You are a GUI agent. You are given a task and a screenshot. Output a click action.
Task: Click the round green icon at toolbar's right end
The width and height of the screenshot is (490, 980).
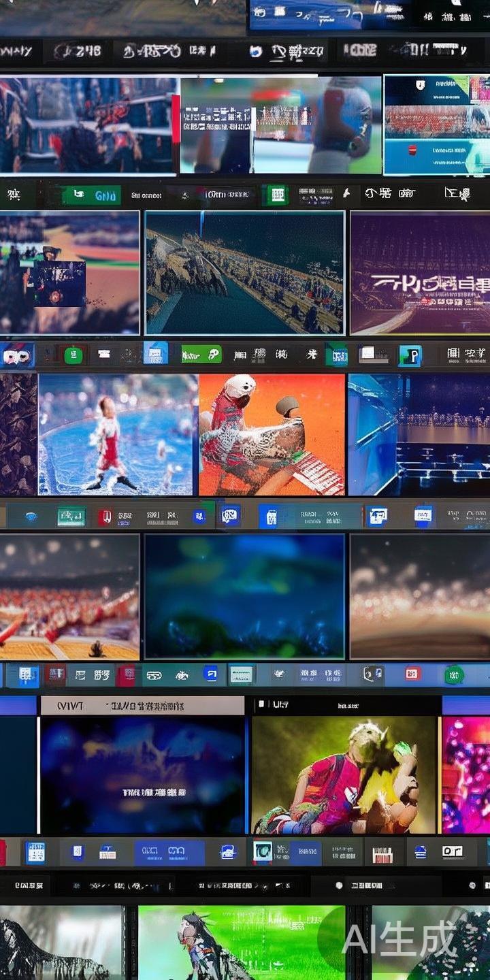point(453,674)
